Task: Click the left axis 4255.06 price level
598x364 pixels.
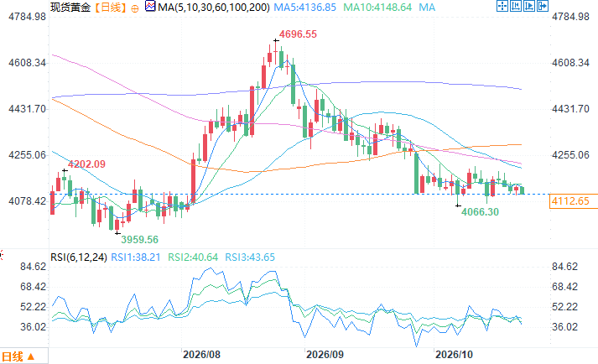Action: coord(27,155)
